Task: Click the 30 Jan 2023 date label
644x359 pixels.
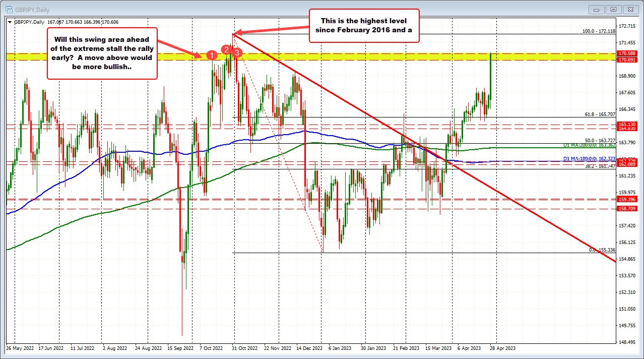Action: 374,348
